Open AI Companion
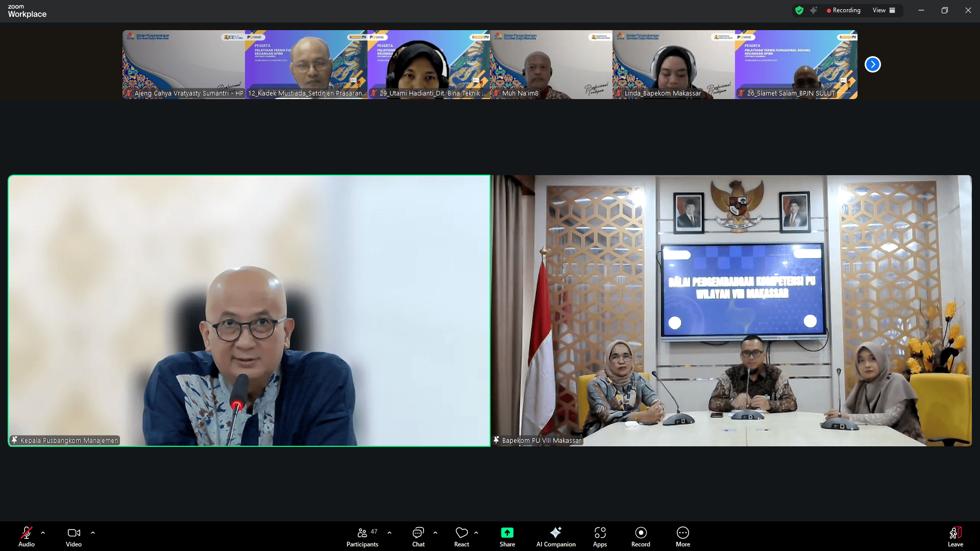Screen dimensions: 980x551 tap(555, 536)
